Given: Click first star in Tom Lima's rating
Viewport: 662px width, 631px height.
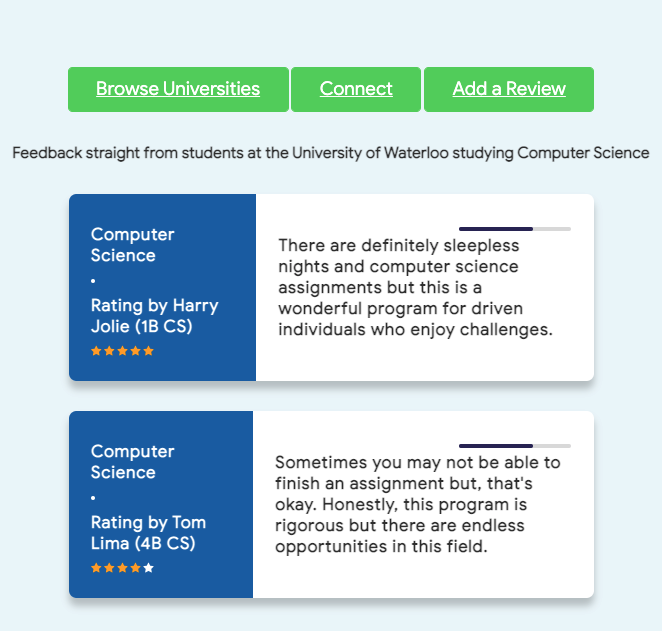Looking at the screenshot, I should [96, 568].
